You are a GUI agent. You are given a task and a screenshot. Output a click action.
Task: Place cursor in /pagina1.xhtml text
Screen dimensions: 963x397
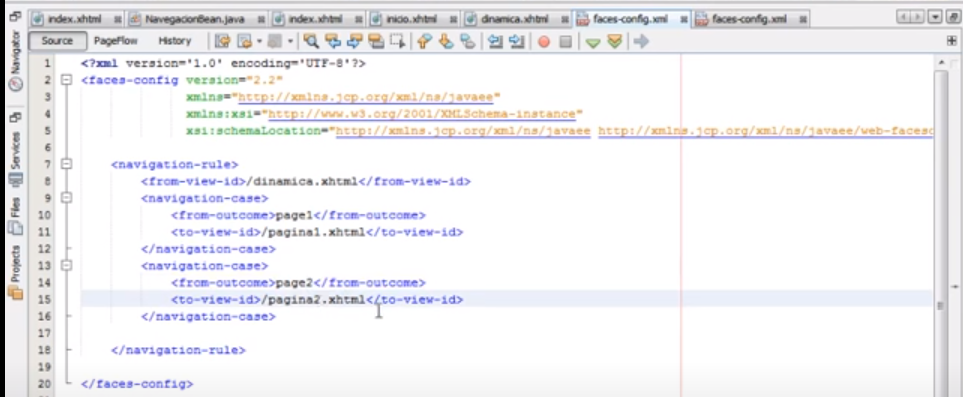313,232
